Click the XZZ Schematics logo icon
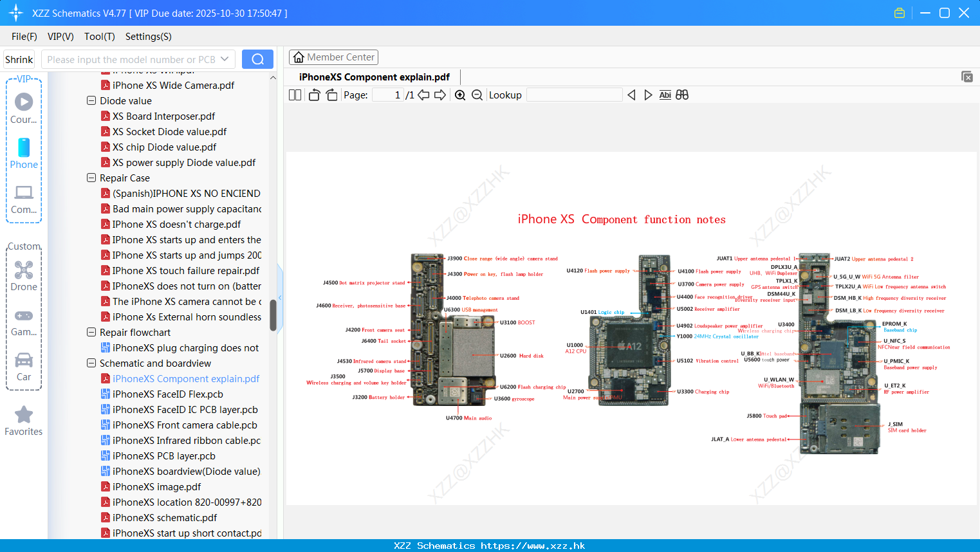 pyautogui.click(x=16, y=13)
